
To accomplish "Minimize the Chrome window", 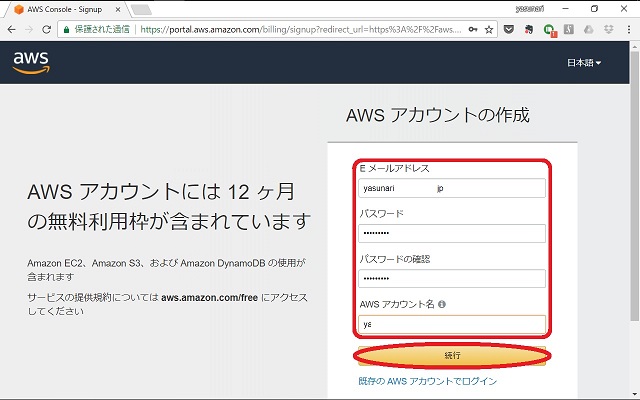I will pyautogui.click(x=565, y=9).
